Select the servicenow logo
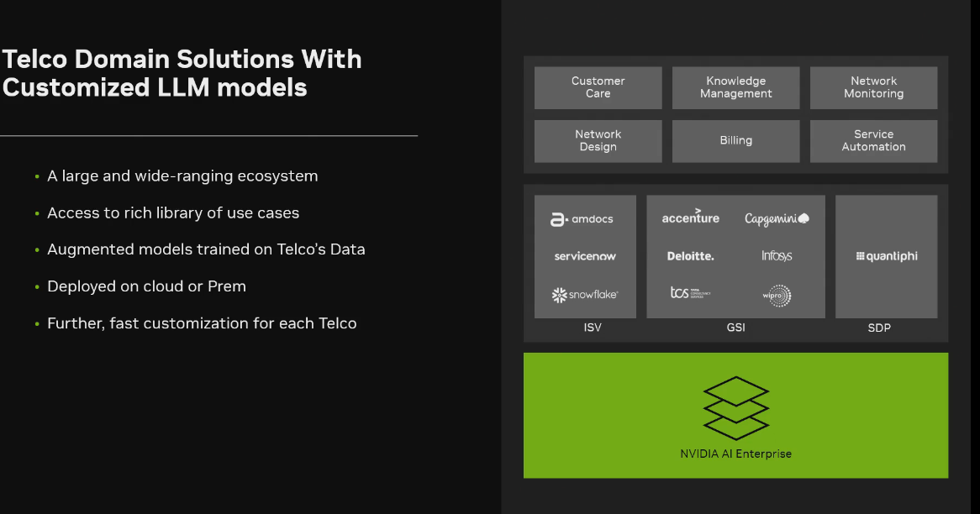 point(585,256)
